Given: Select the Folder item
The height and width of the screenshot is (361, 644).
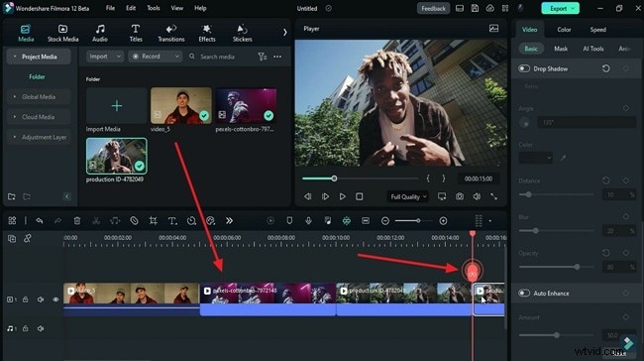Looking at the screenshot, I should coord(37,77).
